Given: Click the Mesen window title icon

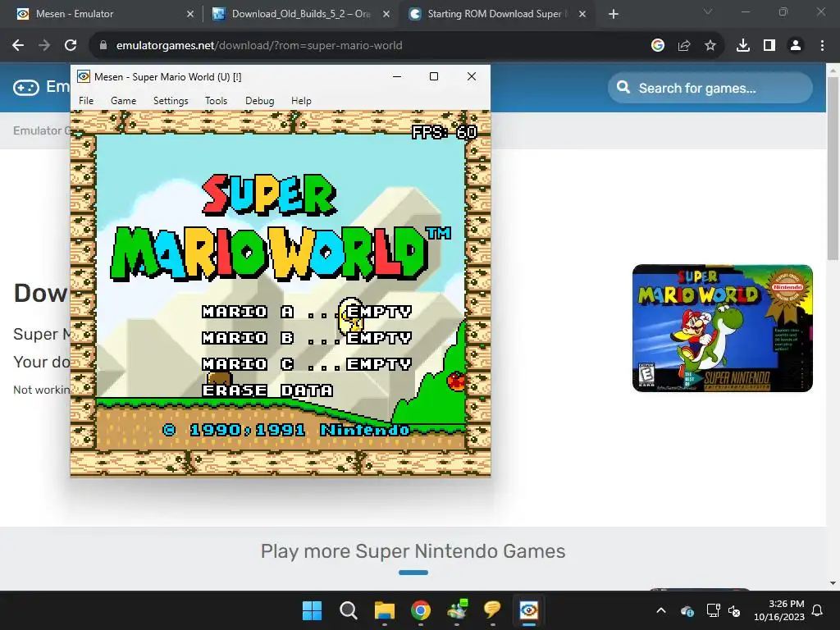Looking at the screenshot, I should click(84, 76).
